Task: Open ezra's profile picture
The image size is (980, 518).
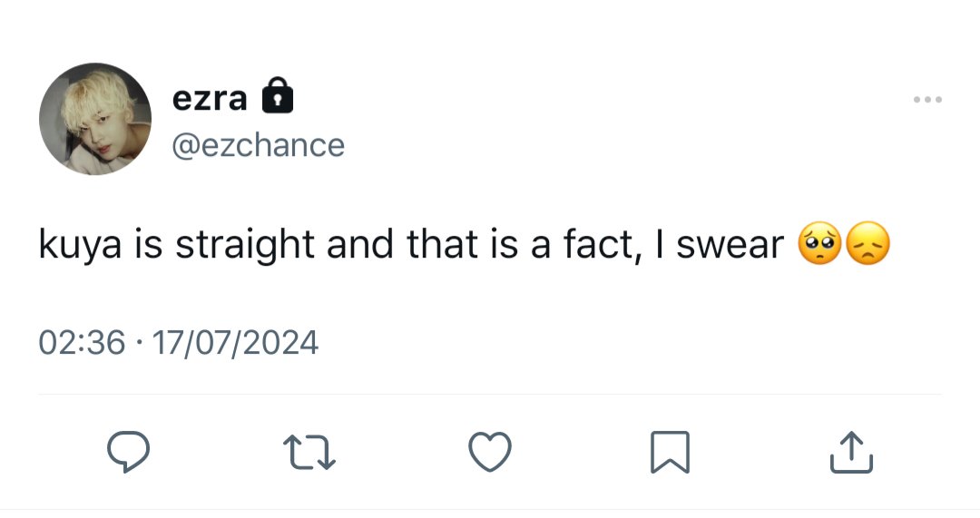Action: [94, 119]
